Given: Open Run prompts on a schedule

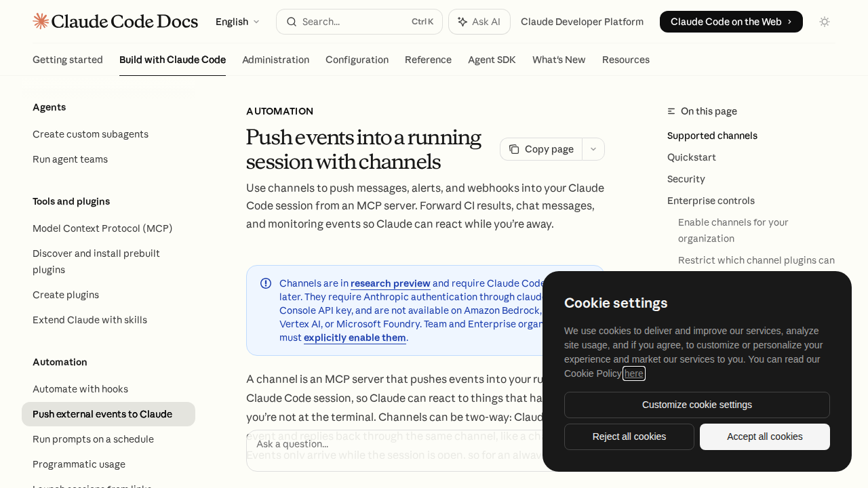Looking at the screenshot, I should (x=93, y=439).
